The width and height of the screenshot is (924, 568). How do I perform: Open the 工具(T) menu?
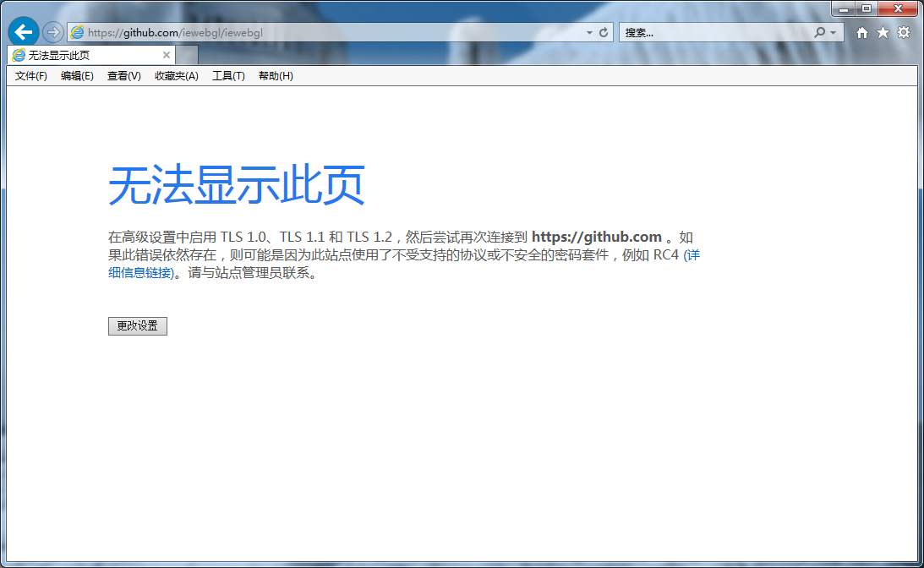[x=228, y=76]
